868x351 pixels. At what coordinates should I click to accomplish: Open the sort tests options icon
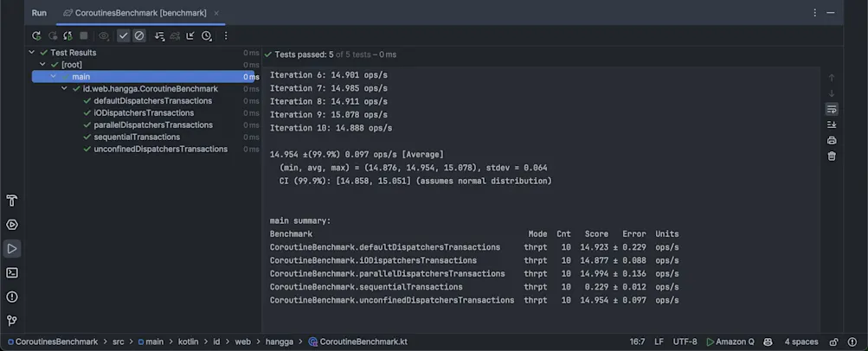(159, 36)
